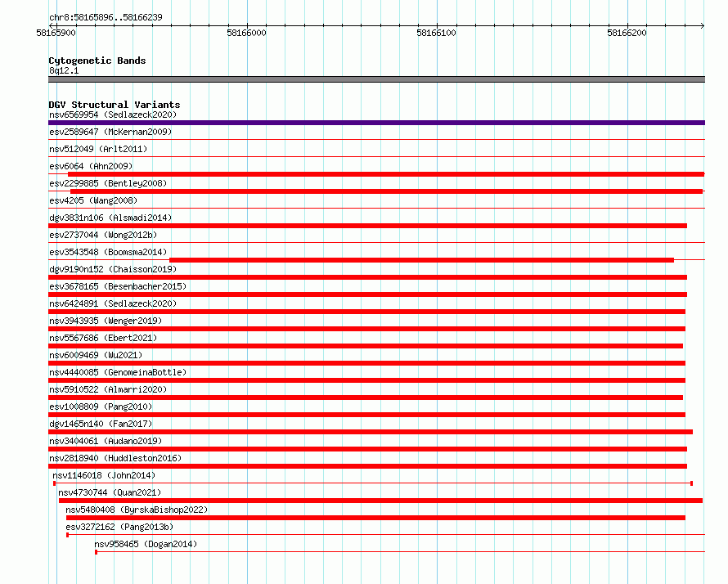Click the nsv6569954 (Sedlazeck2020) variant label
728x584 pixels.
(x=113, y=115)
